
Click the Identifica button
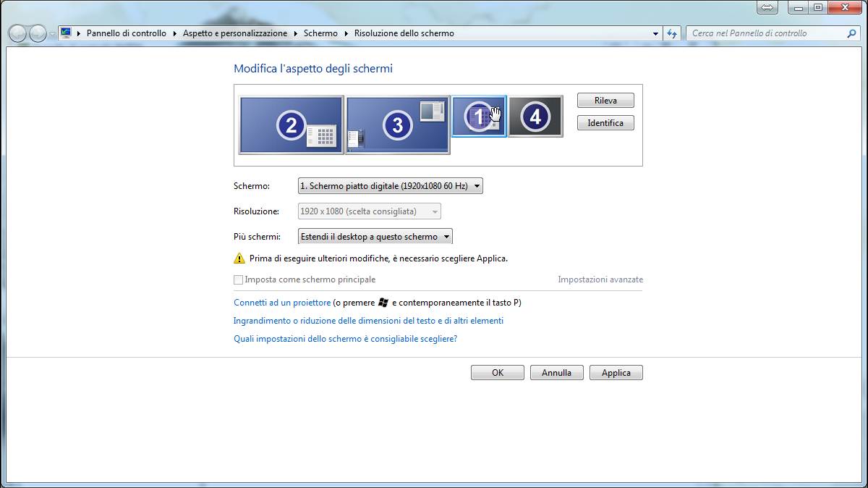[605, 123]
